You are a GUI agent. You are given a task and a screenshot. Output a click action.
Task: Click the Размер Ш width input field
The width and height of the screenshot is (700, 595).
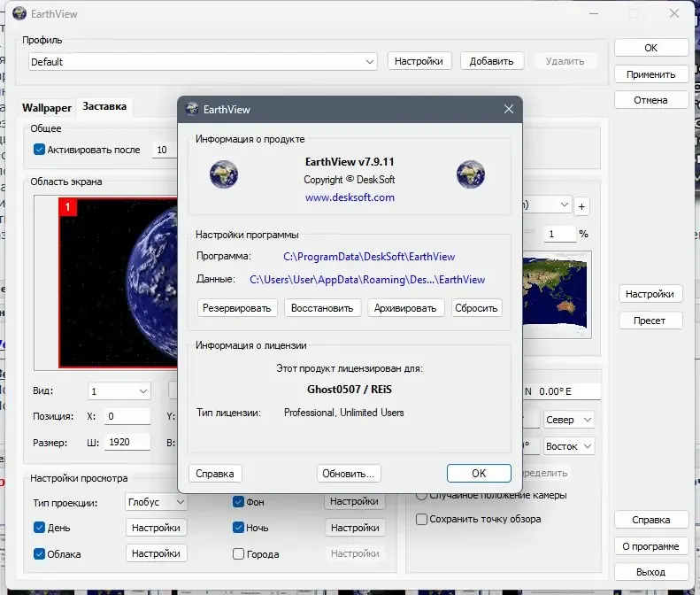coord(127,442)
